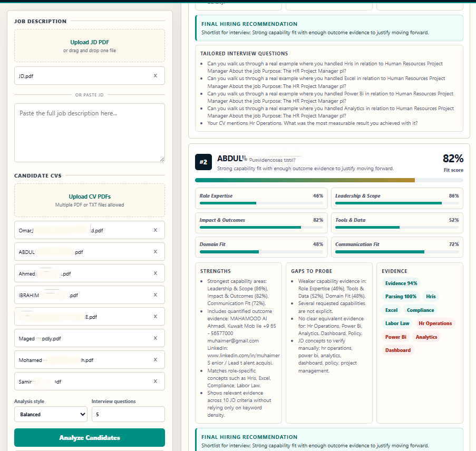Click the Leadership & Scope 86% bar

[397, 203]
